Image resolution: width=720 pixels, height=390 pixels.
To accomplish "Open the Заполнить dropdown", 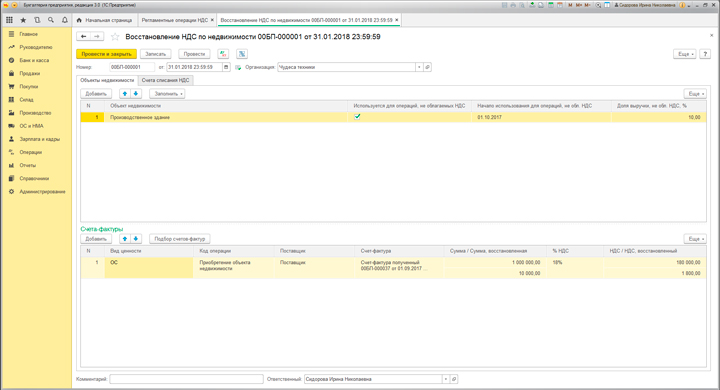I will click(167, 94).
